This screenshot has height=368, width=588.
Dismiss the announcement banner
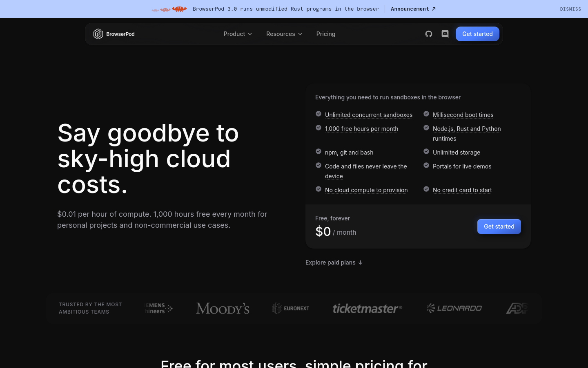tap(570, 9)
